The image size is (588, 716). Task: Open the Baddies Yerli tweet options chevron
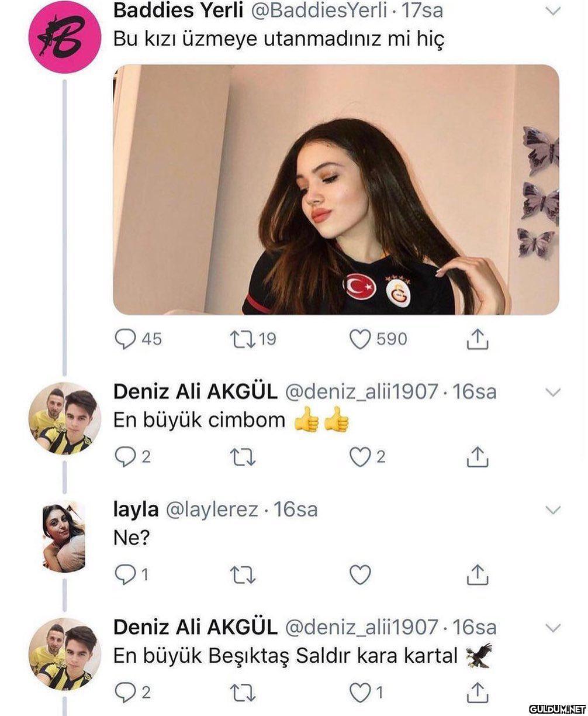[552, 11]
